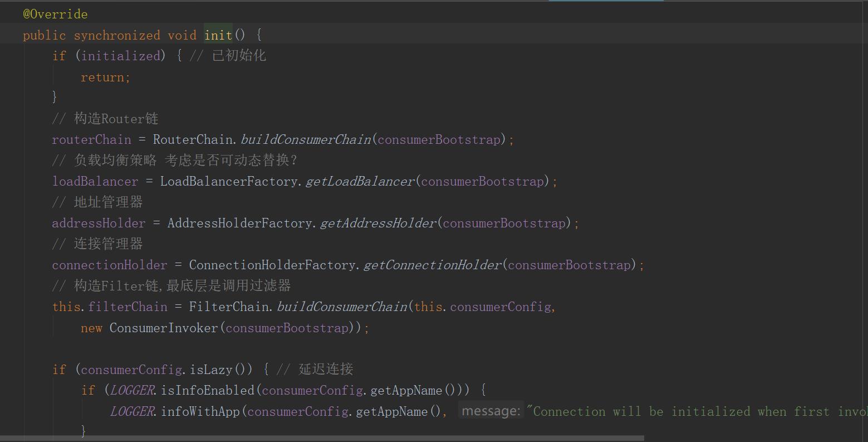Click the horizontal scrollbar at the editor bottom
The width and height of the screenshot is (868, 442).
point(322,439)
